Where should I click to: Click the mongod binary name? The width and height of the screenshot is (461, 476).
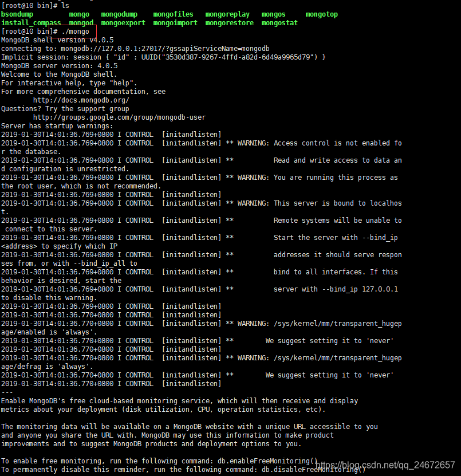tap(81, 23)
